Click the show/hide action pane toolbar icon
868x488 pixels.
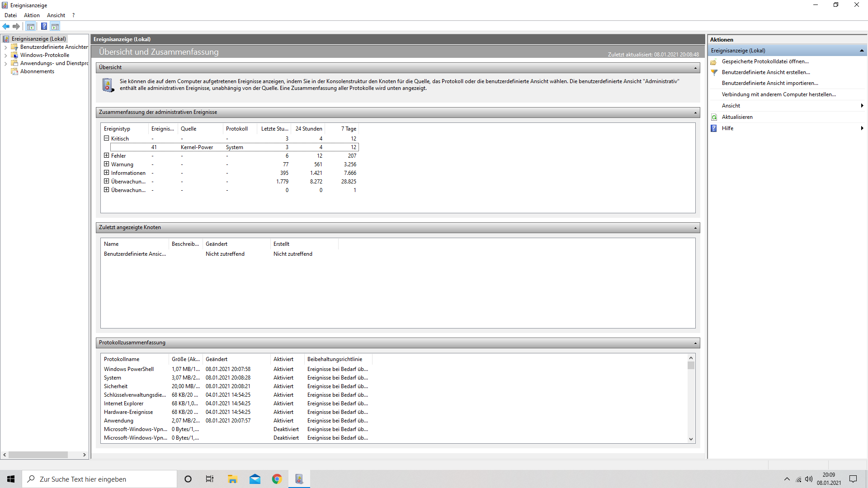pyautogui.click(x=55, y=26)
